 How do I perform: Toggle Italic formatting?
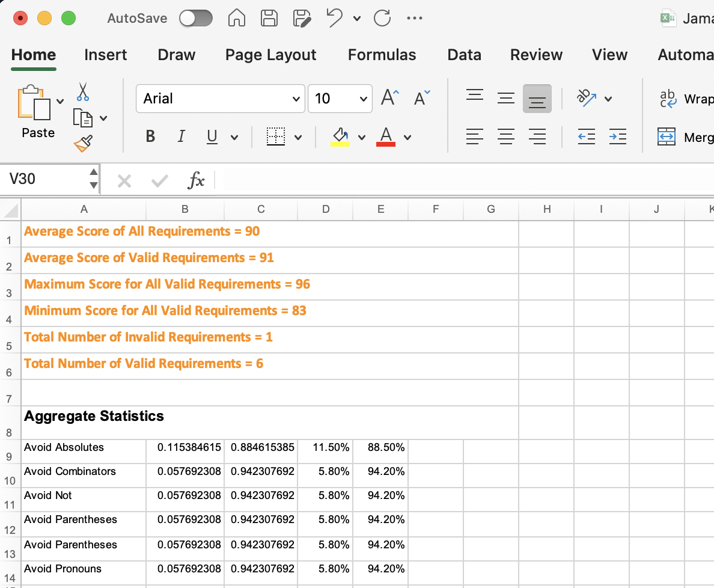(182, 136)
